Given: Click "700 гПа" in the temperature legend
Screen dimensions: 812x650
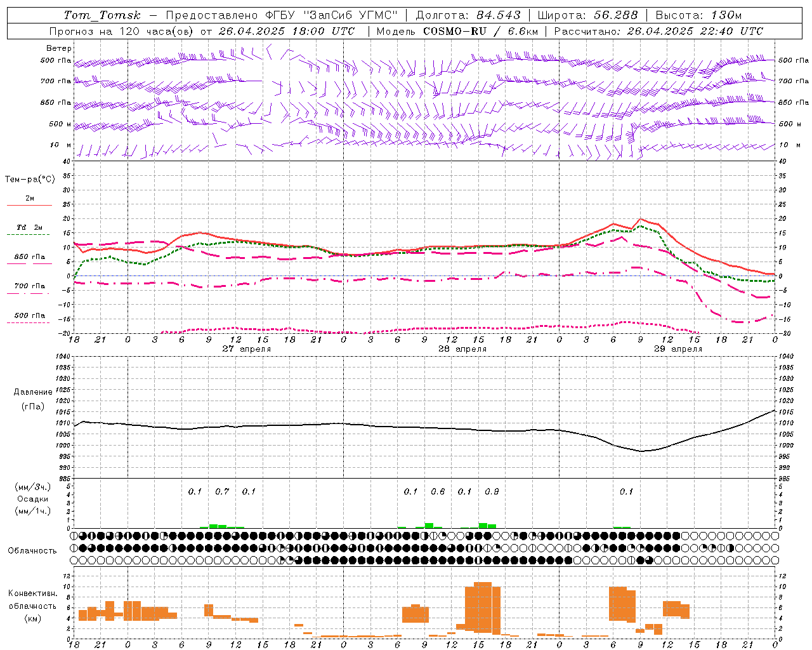Looking at the screenshot, I should [x=30, y=286].
